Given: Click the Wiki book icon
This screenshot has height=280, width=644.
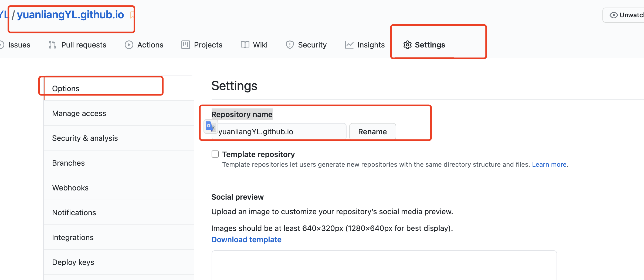Looking at the screenshot, I should point(245,45).
